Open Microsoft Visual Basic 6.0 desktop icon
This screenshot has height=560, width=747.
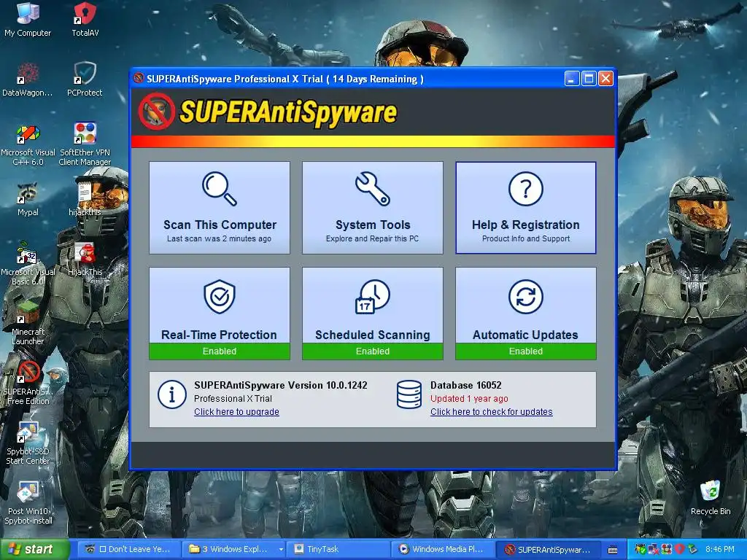click(x=28, y=263)
